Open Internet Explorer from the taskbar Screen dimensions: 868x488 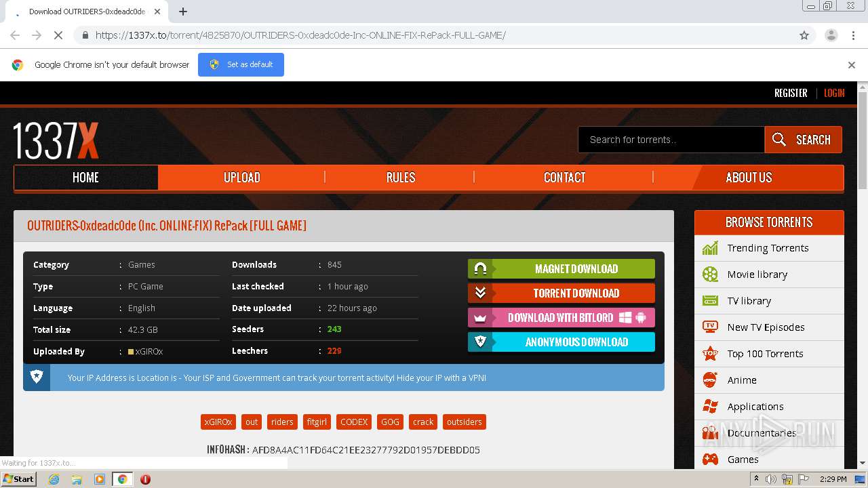(x=54, y=479)
